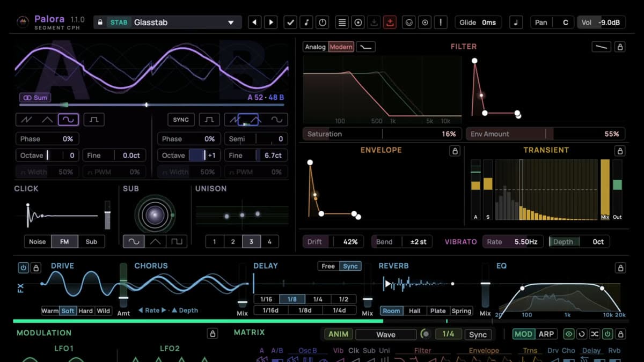
Task: Toggle the Modulation section lock
Action: click(212, 334)
